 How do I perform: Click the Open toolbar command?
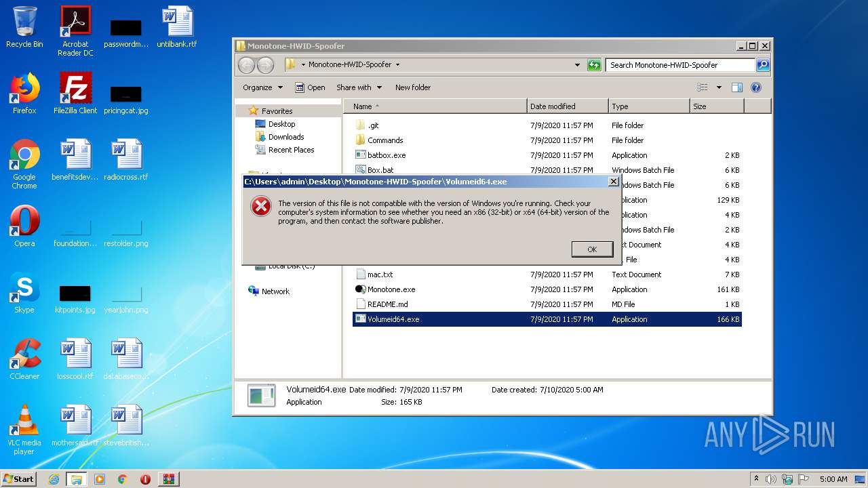click(310, 87)
